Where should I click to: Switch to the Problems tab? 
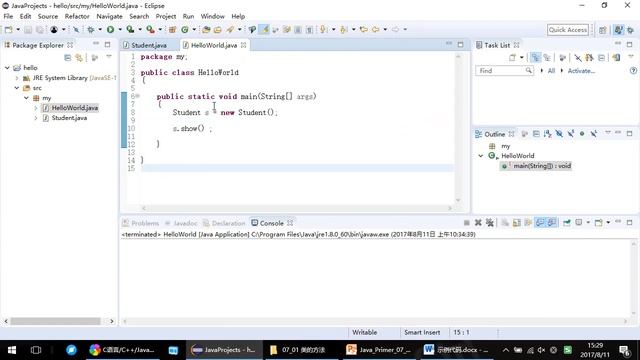coord(141,223)
